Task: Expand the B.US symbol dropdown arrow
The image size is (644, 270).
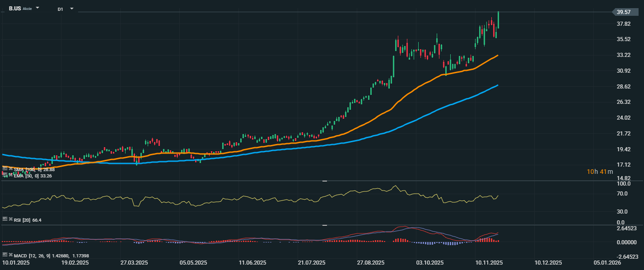Action: pos(37,8)
